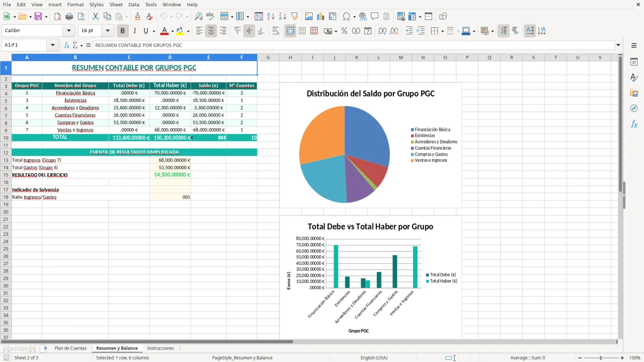Click the formula input line
Viewport: 644px width, 362px height.
(x=354, y=45)
